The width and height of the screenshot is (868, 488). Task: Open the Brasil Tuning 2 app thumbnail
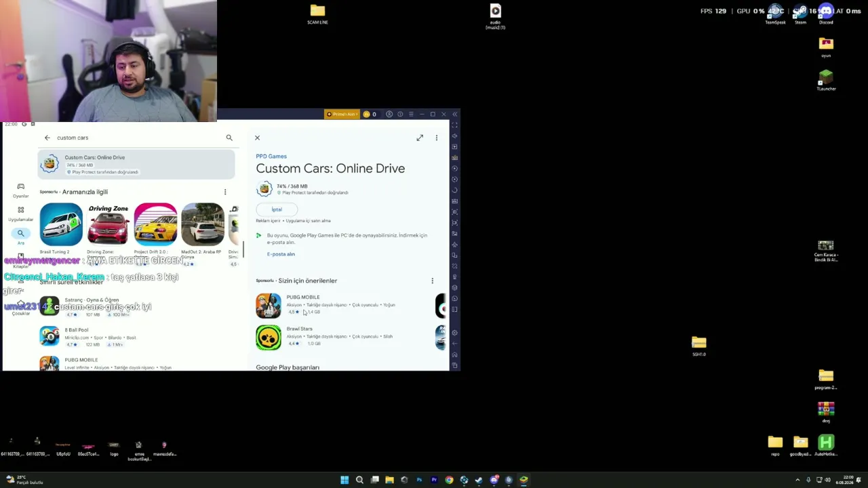coord(60,224)
